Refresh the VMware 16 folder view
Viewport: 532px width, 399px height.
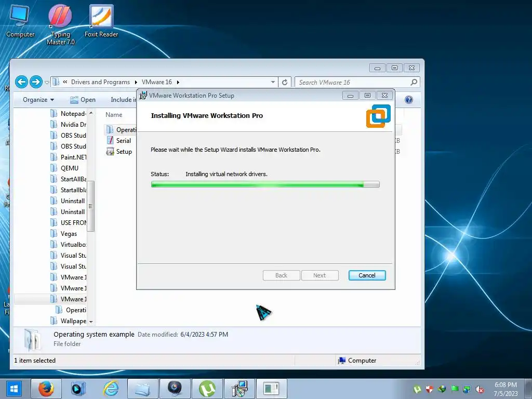285,82
